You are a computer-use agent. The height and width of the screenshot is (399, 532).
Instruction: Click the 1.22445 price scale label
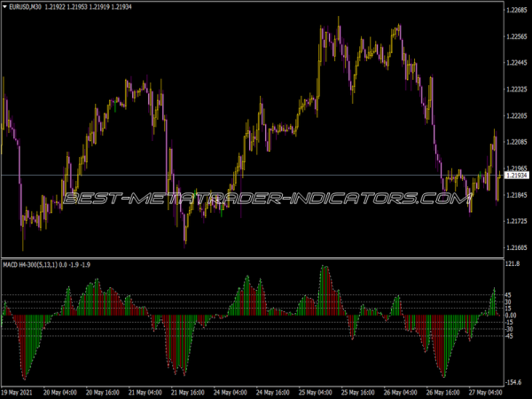point(514,63)
